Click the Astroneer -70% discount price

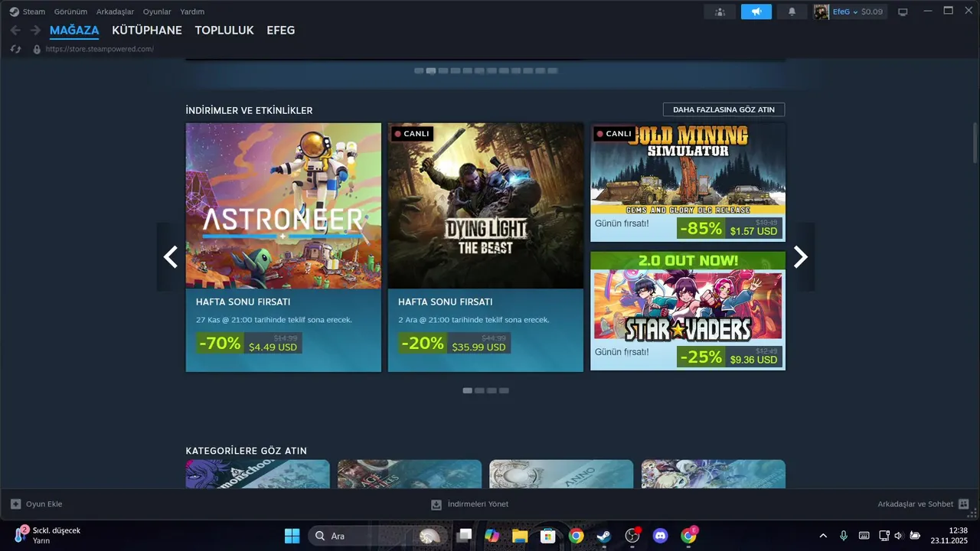click(x=249, y=343)
